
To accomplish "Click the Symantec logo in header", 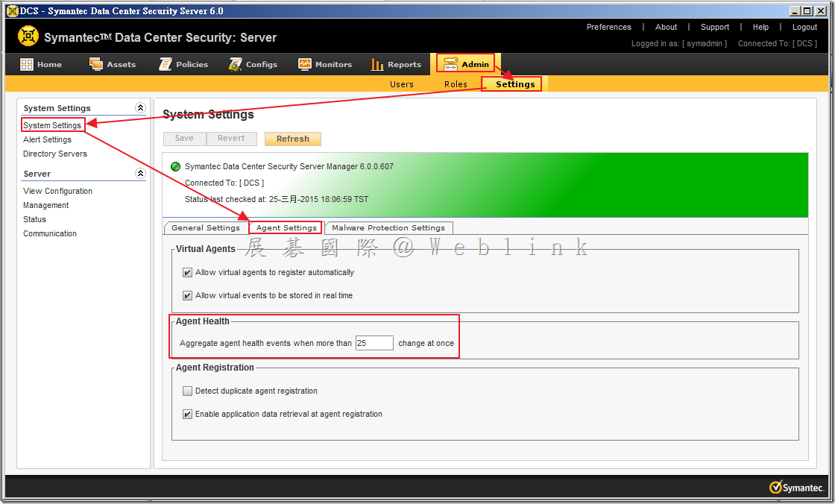I will pos(28,37).
